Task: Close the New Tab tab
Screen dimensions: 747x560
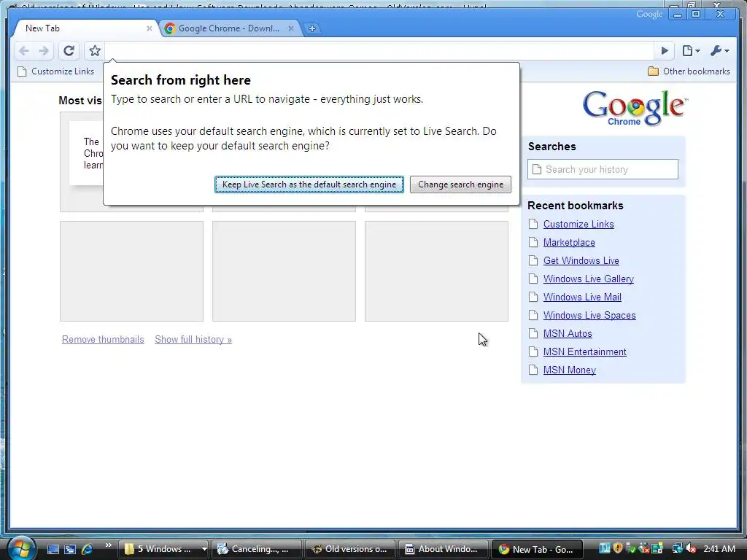Action: 149,28
